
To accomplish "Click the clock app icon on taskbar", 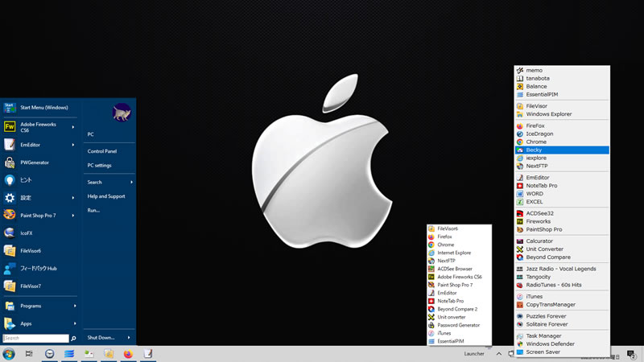I will coord(49,353).
